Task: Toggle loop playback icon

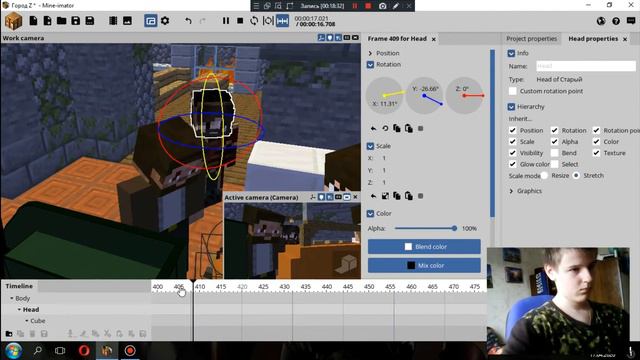Action: [x=254, y=20]
